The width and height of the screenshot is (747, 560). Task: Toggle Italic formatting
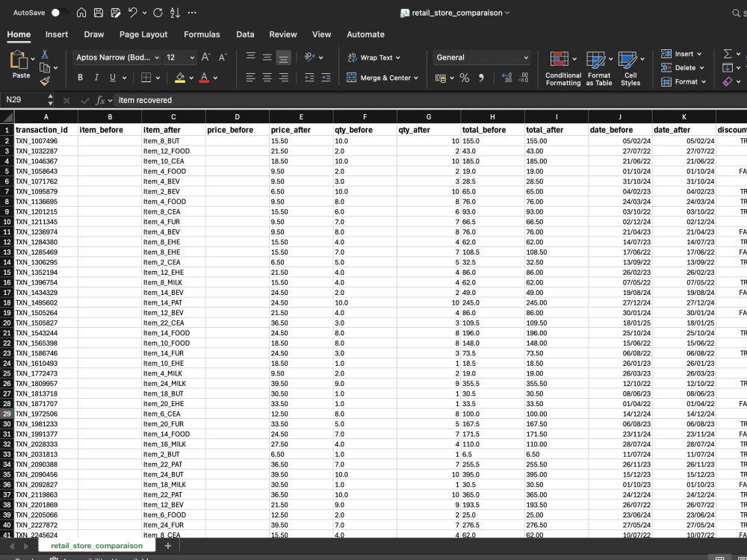coord(96,78)
